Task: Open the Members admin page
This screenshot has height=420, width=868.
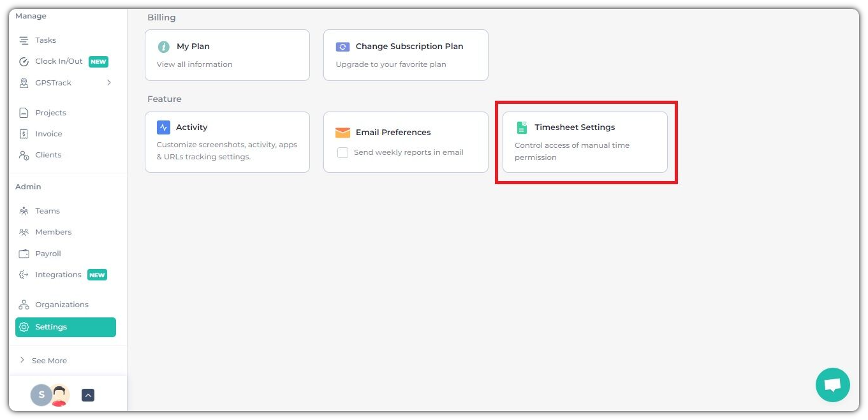Action: 53,232
